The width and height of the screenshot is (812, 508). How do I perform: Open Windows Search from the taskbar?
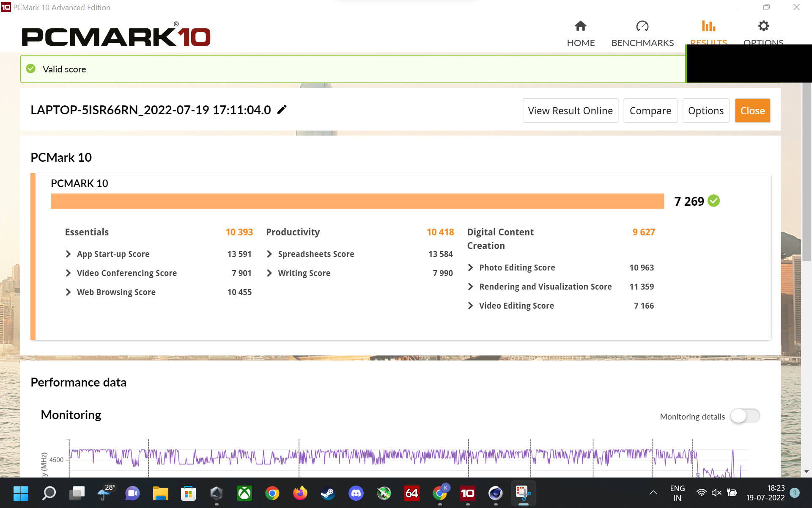coord(49,493)
